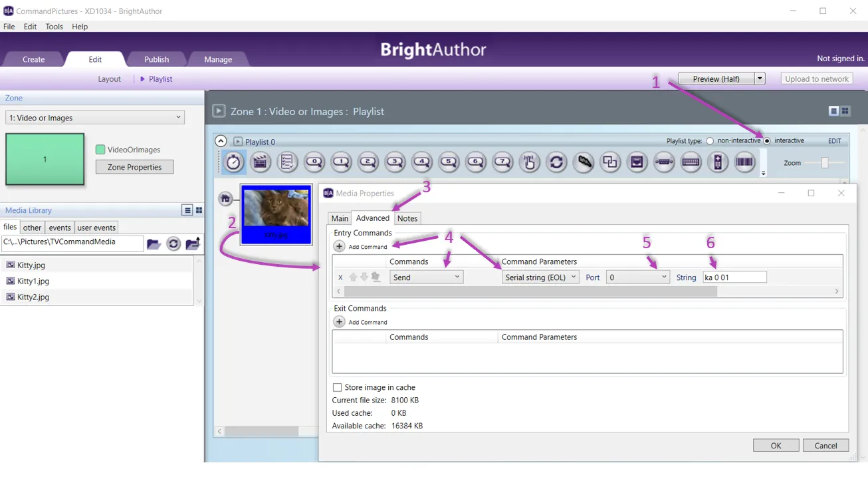
Task: Switch playlist to list view icon
Action: pos(833,111)
